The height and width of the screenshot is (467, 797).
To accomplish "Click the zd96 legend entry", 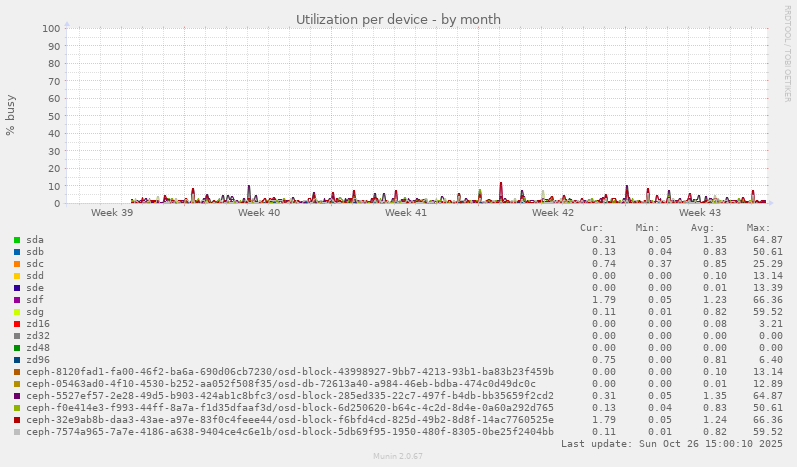I will (x=38, y=360).
